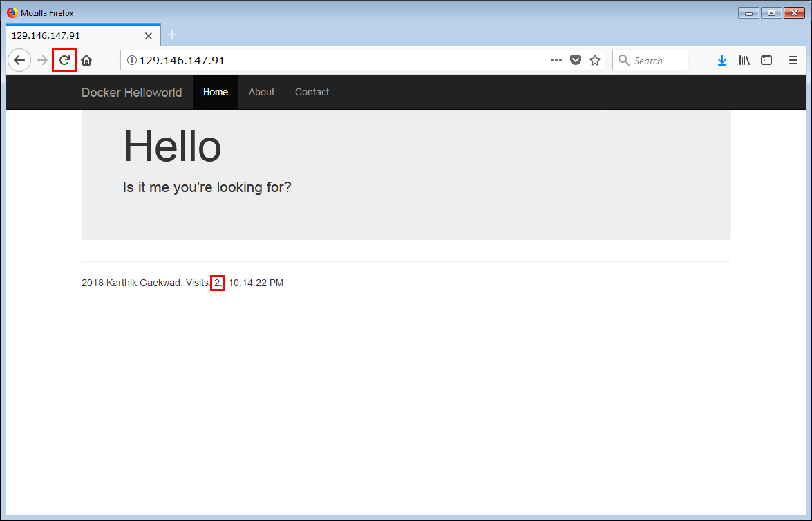Open the About page link
Viewport: 812px width, 521px height.
click(x=261, y=92)
